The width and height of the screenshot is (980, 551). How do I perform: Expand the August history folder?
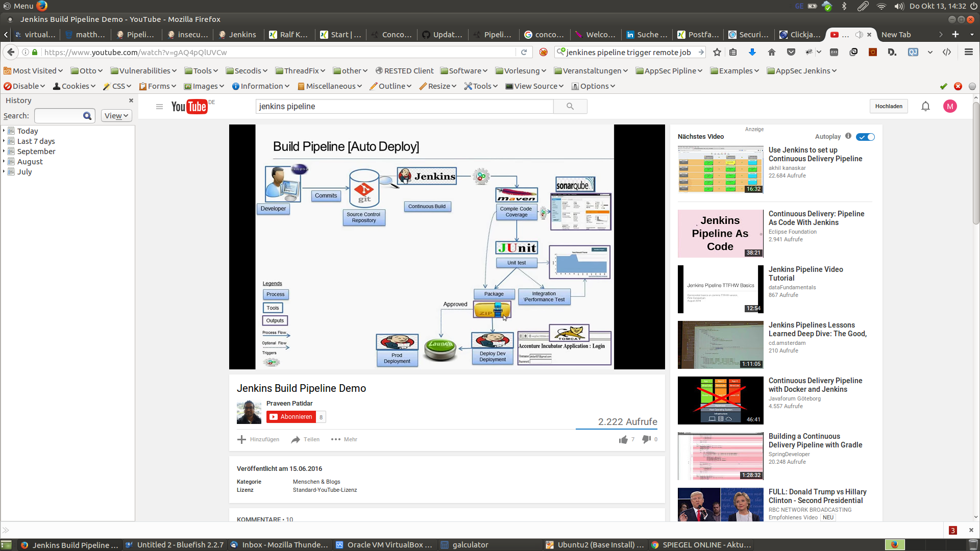4,161
